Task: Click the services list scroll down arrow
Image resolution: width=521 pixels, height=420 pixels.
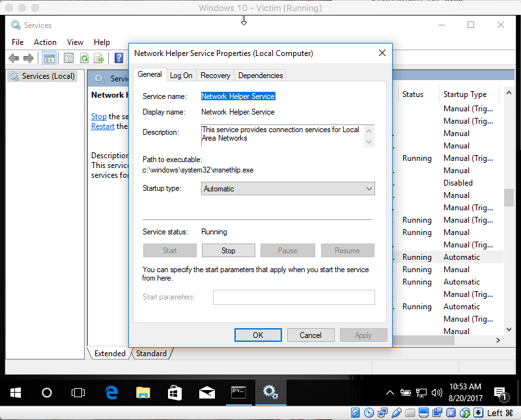Action: (509, 329)
